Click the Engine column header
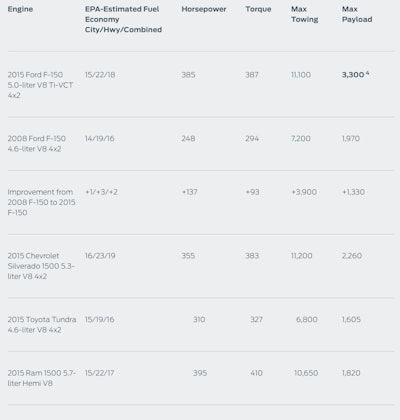Viewport: 400px width, 420px height. [20, 9]
